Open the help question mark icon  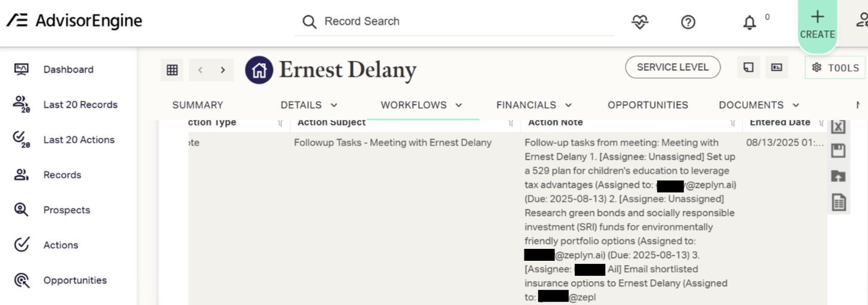point(688,22)
